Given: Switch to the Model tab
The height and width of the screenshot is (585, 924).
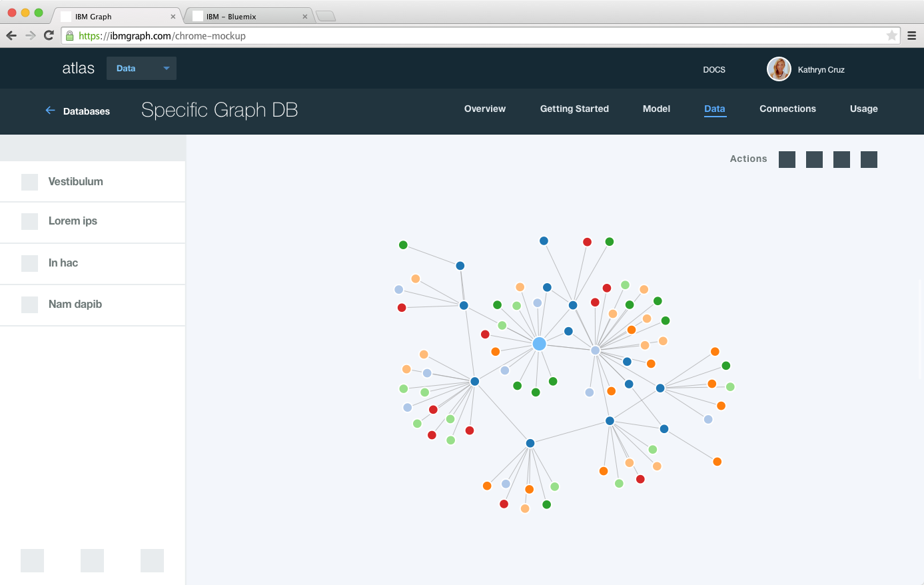Looking at the screenshot, I should (656, 109).
